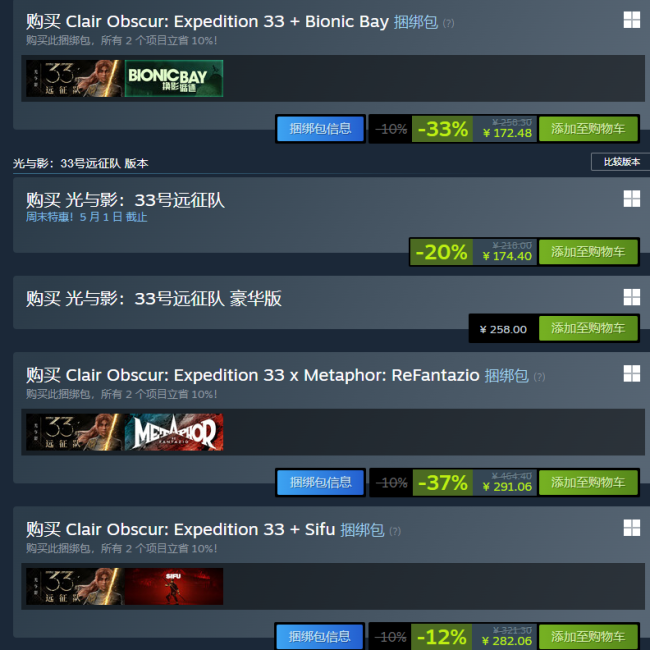Click Windows icon on Metaphor ReFantazio bundle
650x650 pixels.
[631, 374]
